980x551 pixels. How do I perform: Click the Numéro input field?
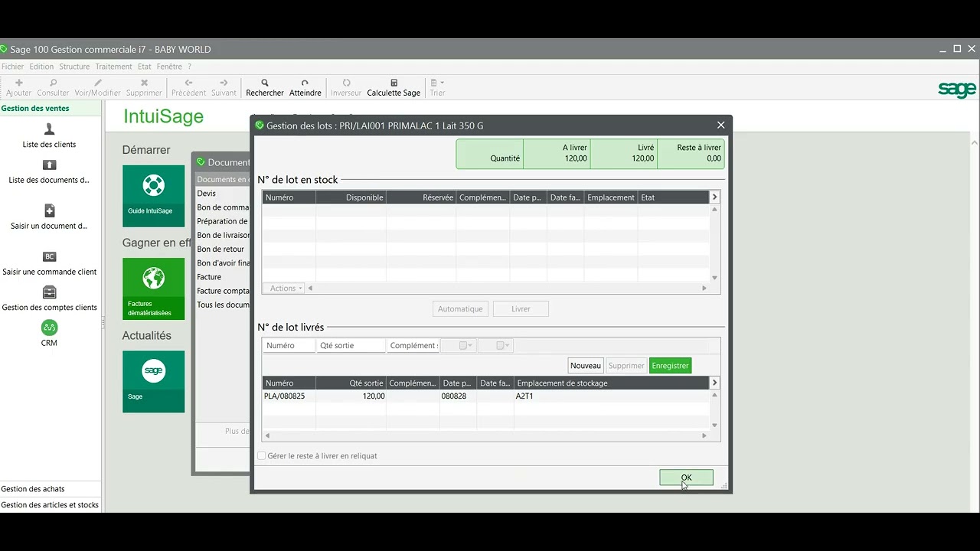coord(289,346)
